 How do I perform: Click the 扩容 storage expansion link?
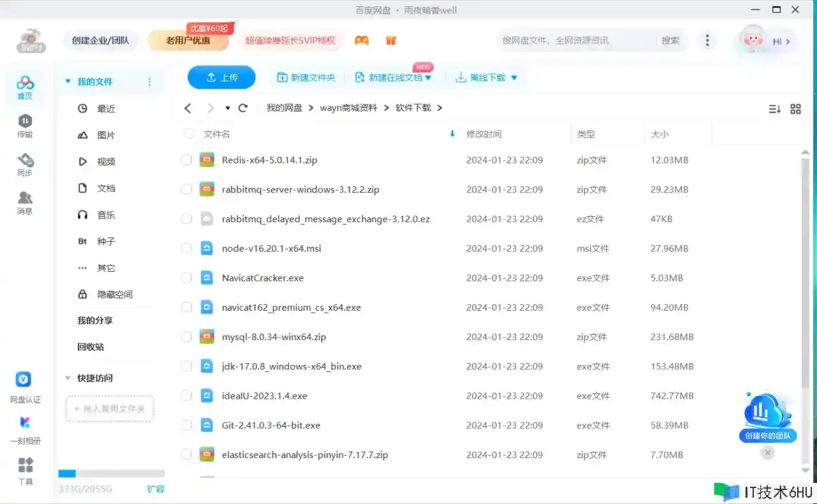(x=156, y=489)
